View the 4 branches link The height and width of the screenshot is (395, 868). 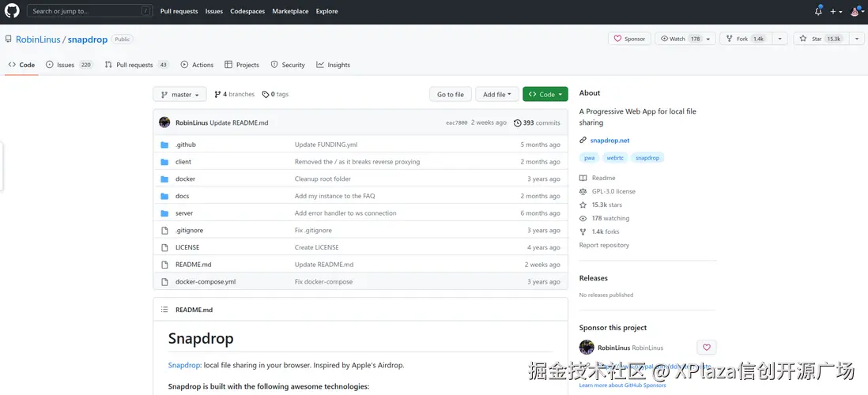(235, 95)
